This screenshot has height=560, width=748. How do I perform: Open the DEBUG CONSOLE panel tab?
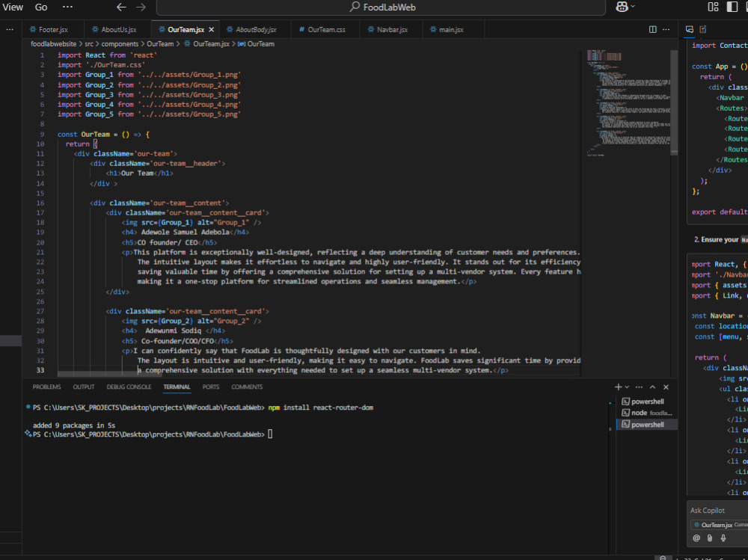129,387
